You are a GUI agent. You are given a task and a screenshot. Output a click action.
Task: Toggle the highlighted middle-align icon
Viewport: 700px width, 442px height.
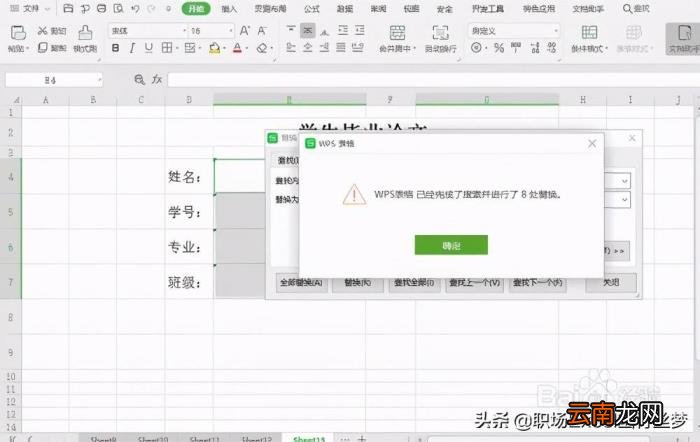coord(308,30)
